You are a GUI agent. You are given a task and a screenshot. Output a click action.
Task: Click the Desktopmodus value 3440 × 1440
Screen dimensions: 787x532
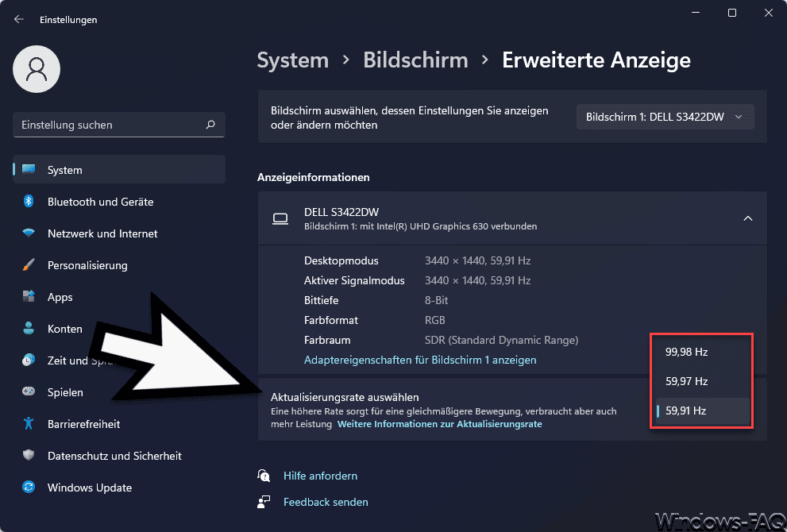coord(477,260)
